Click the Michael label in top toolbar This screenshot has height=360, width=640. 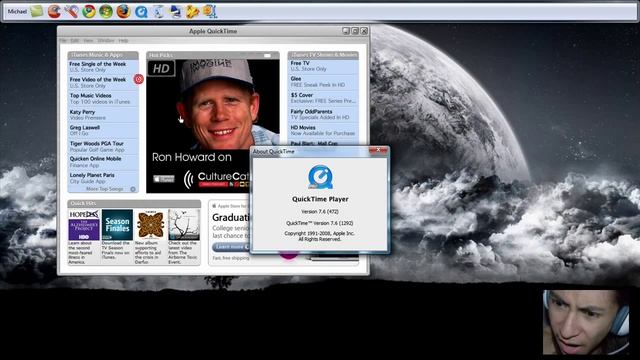tap(17, 11)
